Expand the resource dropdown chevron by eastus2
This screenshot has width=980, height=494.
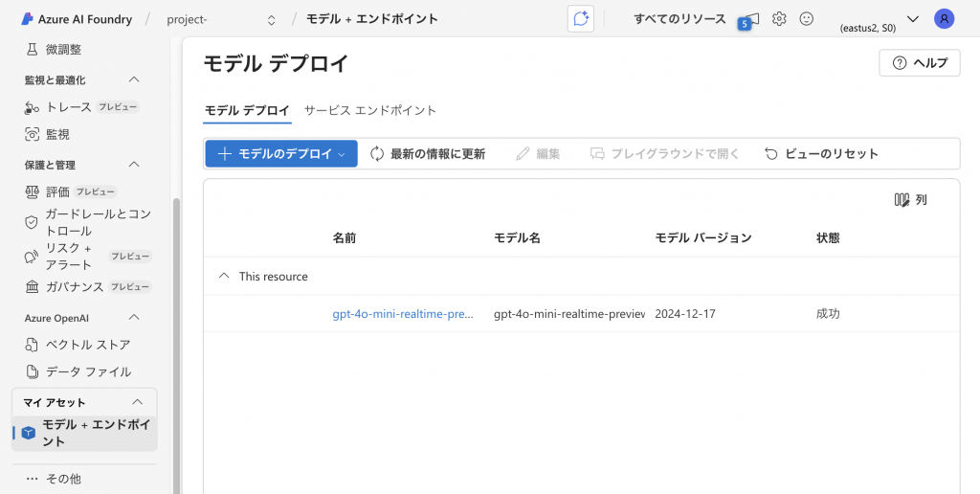click(x=912, y=19)
